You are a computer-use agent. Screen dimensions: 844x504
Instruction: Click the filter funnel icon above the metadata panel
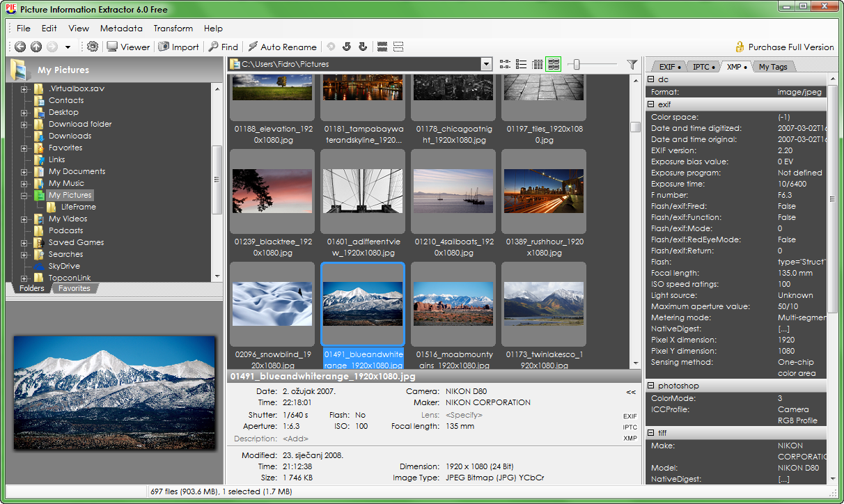click(632, 64)
